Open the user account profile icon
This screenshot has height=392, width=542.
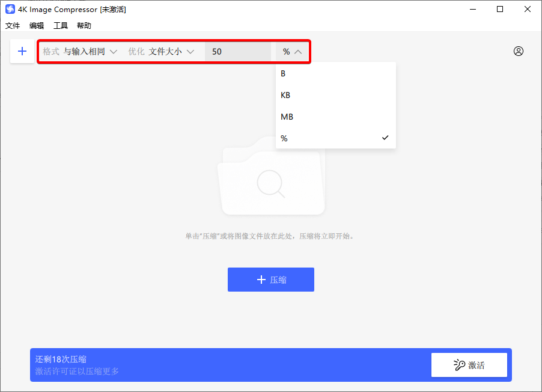[518, 51]
